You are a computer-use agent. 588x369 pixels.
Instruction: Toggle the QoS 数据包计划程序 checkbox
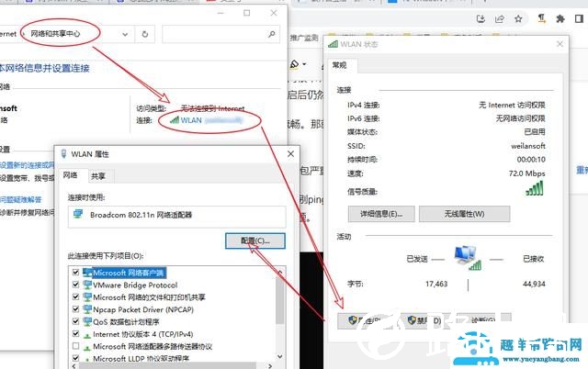pos(75,321)
